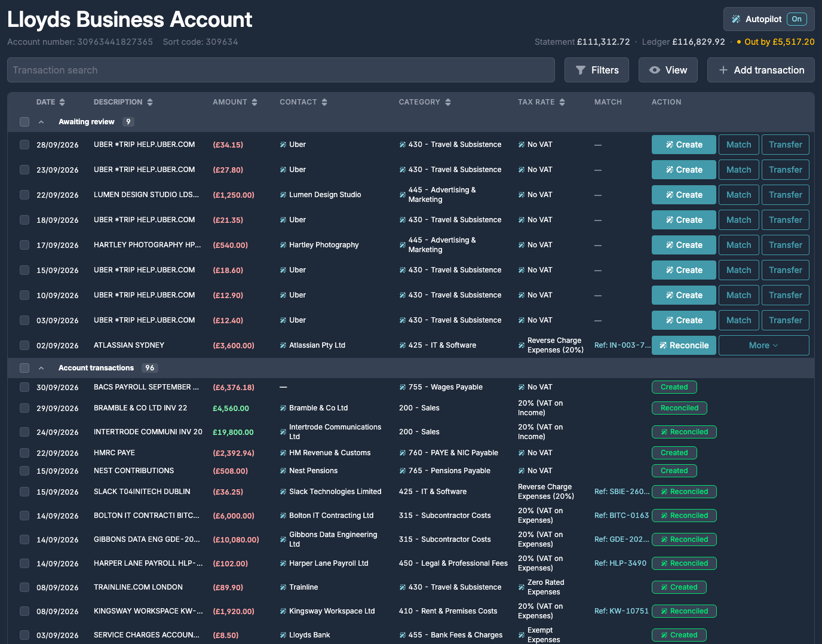Viewport: 822px width, 644px height.
Task: Open the View options
Action: (x=668, y=70)
